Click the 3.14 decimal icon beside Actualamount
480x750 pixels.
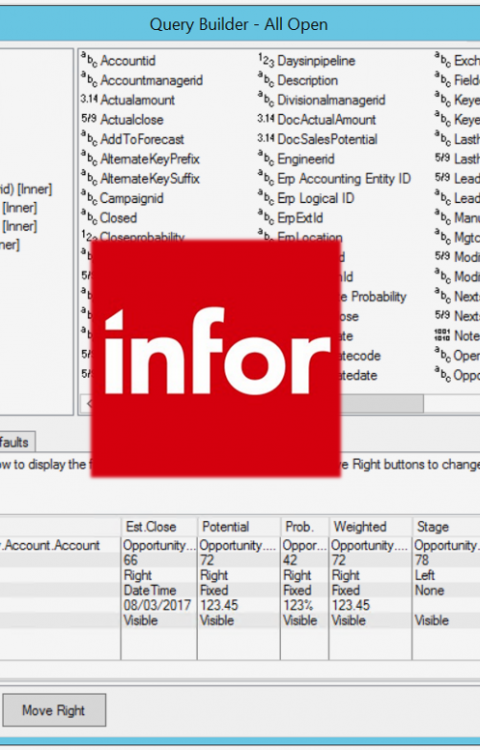coord(89,99)
